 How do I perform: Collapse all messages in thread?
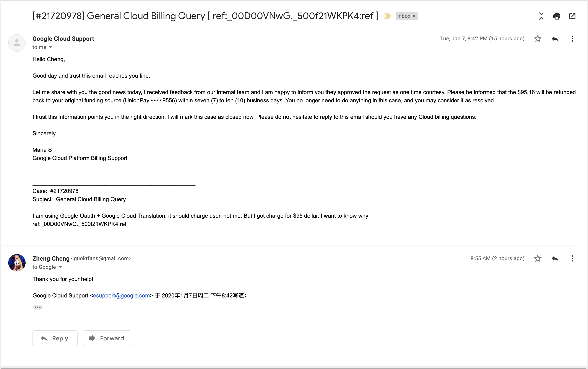[541, 16]
